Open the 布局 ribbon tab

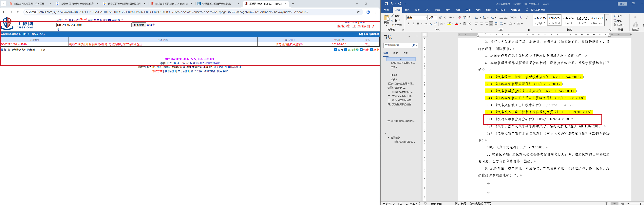coord(438,10)
